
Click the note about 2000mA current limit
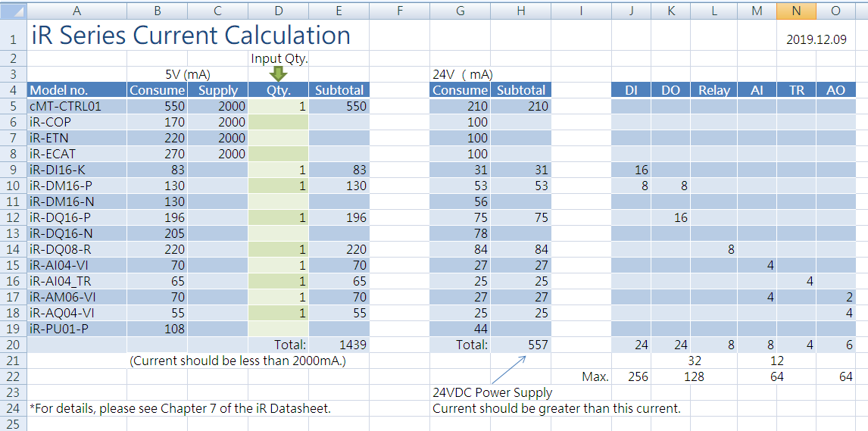click(238, 361)
